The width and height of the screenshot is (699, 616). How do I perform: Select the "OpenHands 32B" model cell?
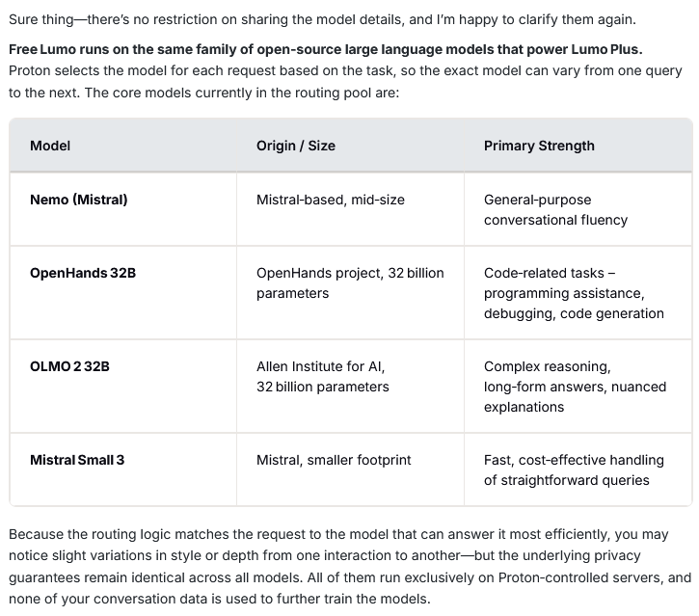click(83, 273)
